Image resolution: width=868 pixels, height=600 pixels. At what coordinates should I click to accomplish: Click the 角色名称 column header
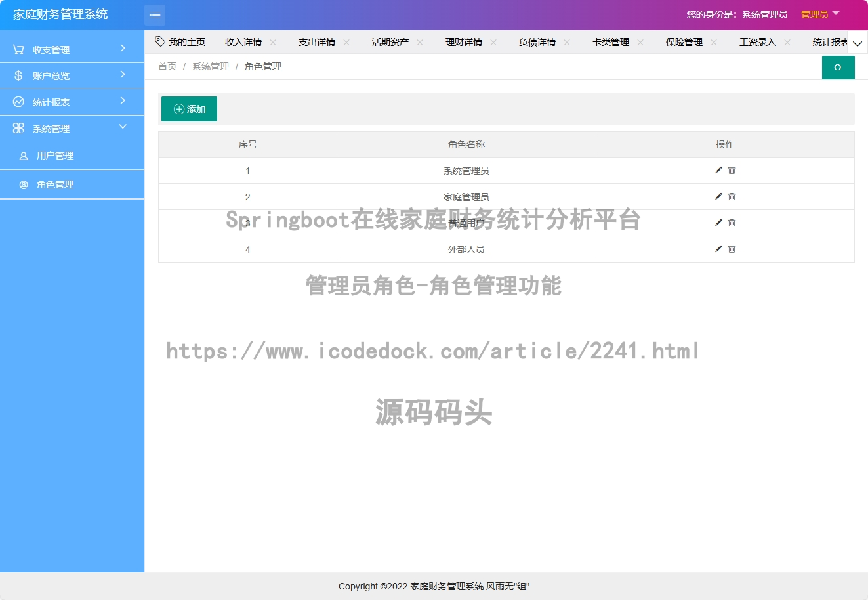pyautogui.click(x=466, y=144)
